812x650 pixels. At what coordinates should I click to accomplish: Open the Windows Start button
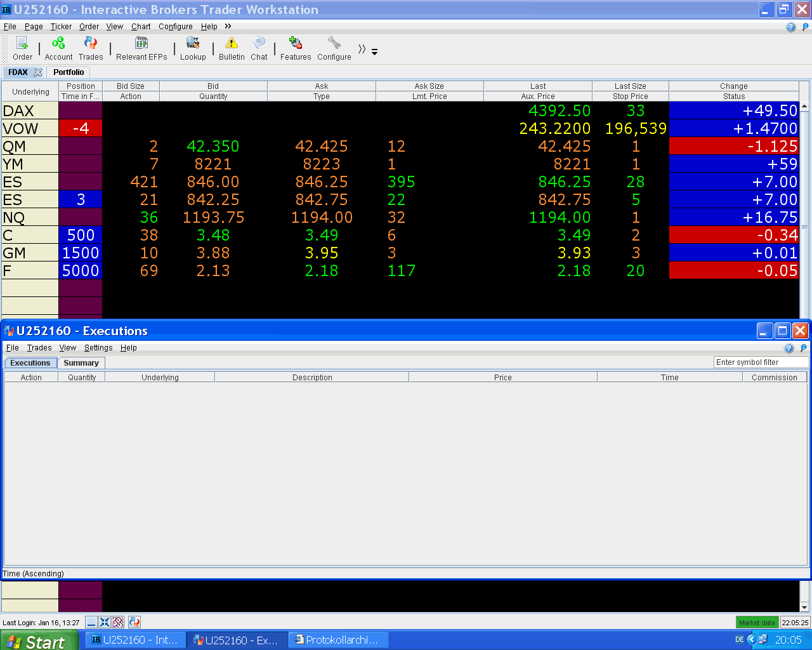[39, 640]
